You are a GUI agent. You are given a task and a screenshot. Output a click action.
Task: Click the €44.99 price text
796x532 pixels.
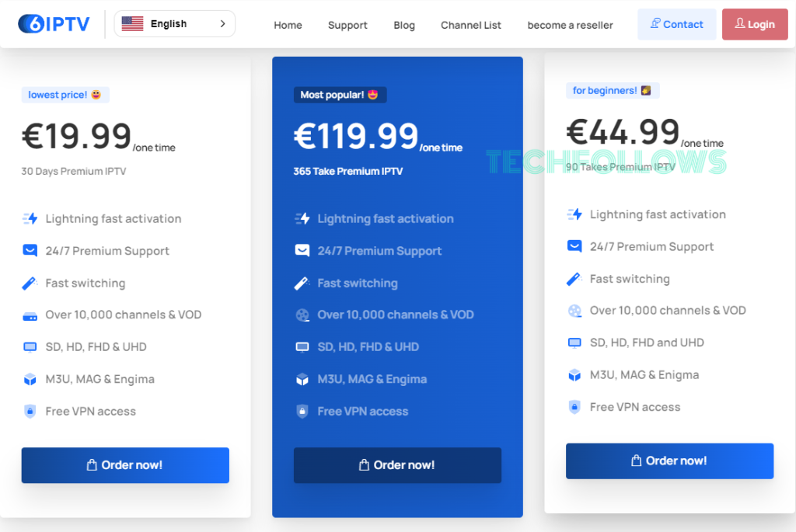623,132
